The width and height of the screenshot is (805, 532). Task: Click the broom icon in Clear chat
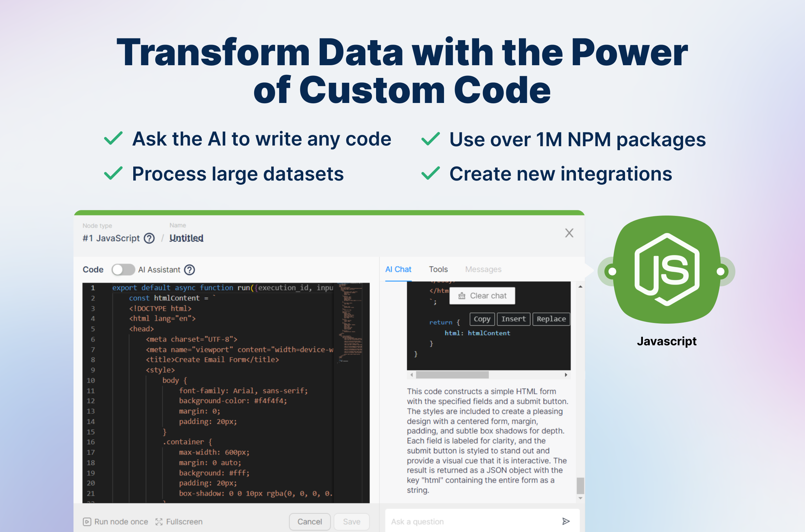462,296
